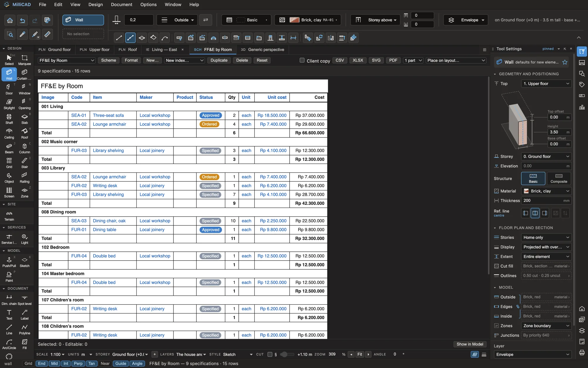The height and width of the screenshot is (368, 588).
Task: Select the Zone tool
Action: 24,192
